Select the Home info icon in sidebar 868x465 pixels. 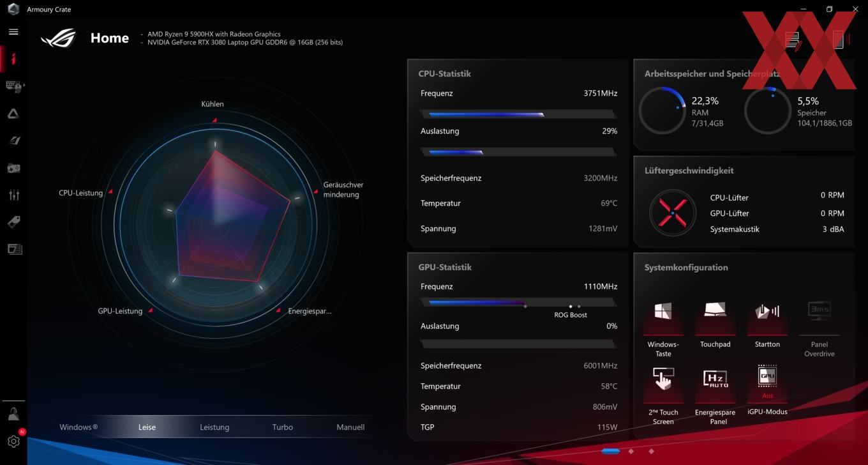[13, 59]
